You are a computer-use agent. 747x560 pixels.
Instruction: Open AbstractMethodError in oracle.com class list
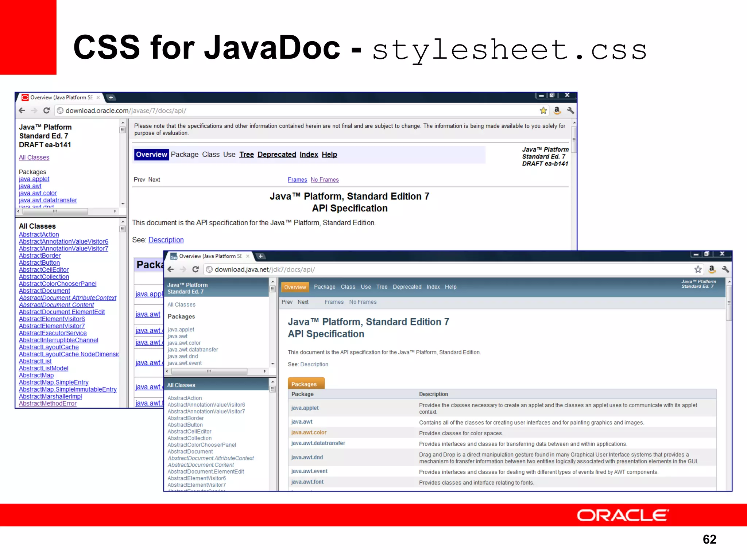(48, 404)
